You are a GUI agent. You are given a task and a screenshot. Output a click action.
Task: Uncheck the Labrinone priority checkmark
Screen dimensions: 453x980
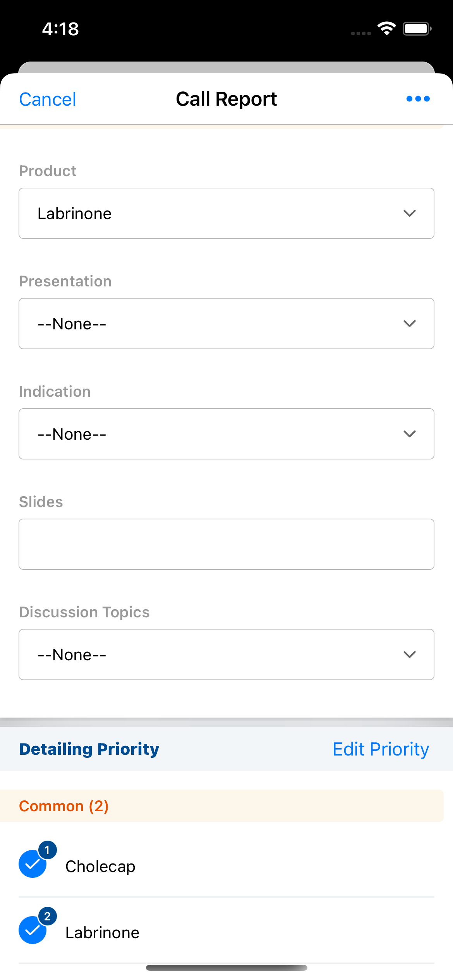(32, 930)
